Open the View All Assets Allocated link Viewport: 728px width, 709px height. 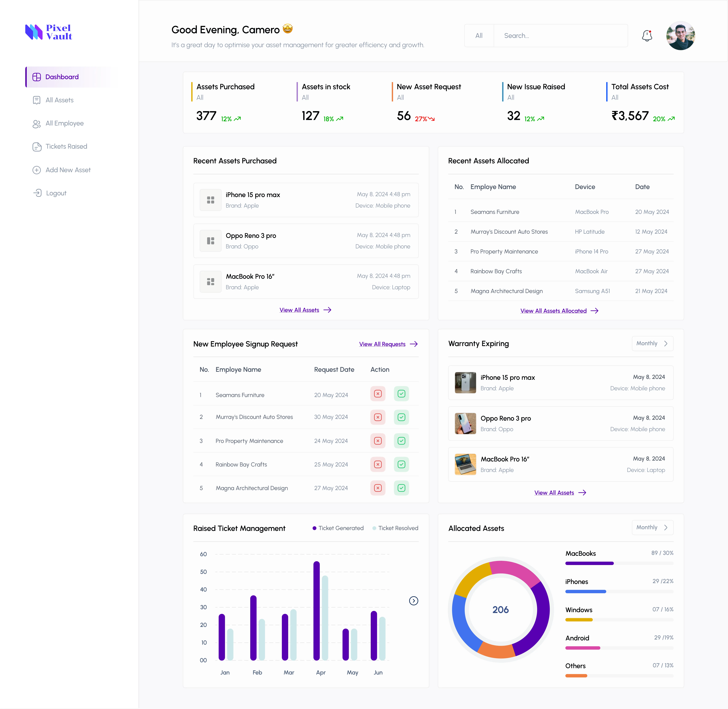[x=553, y=311]
